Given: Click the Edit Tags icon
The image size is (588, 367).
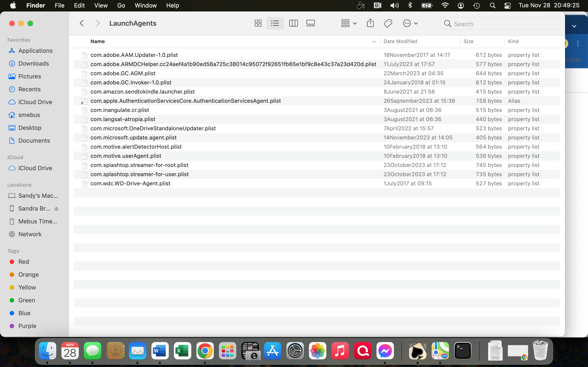Looking at the screenshot, I should point(388,23).
